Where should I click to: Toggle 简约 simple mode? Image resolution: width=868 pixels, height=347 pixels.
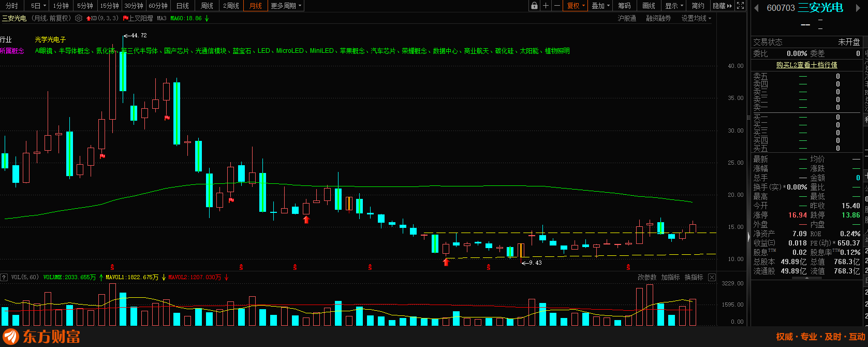click(x=698, y=6)
